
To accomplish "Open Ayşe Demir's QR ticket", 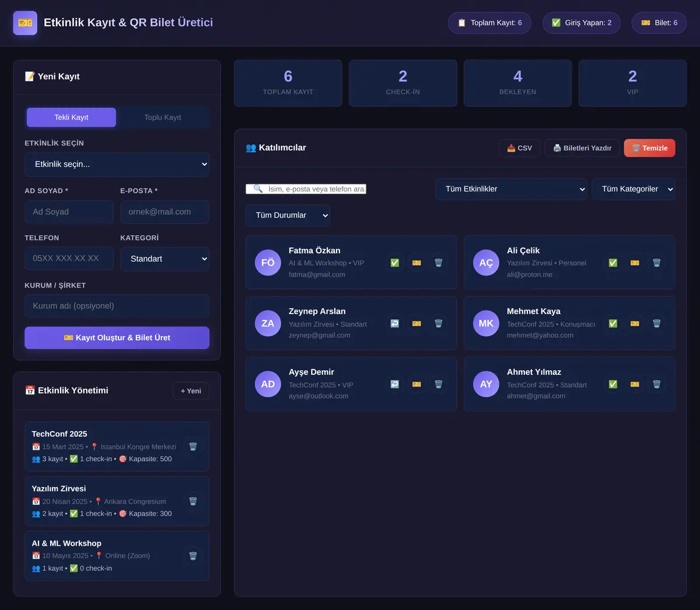I will click(416, 384).
